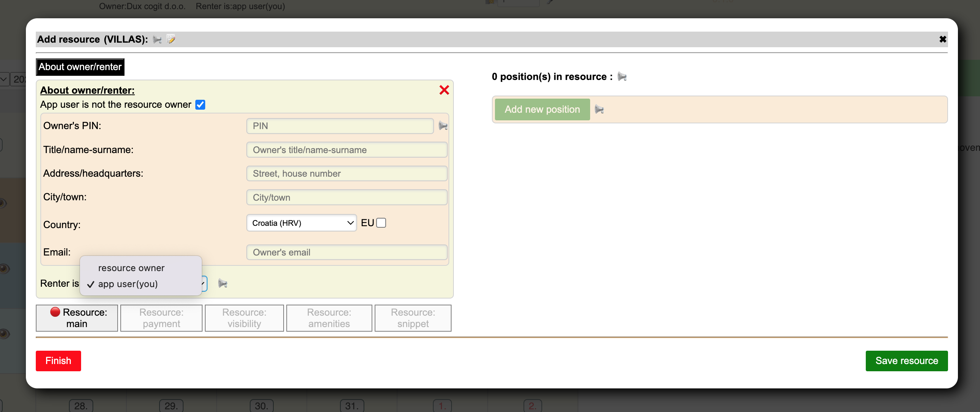The image size is (980, 412).
Task: Focus the Owner's email input field
Action: pyautogui.click(x=347, y=252)
